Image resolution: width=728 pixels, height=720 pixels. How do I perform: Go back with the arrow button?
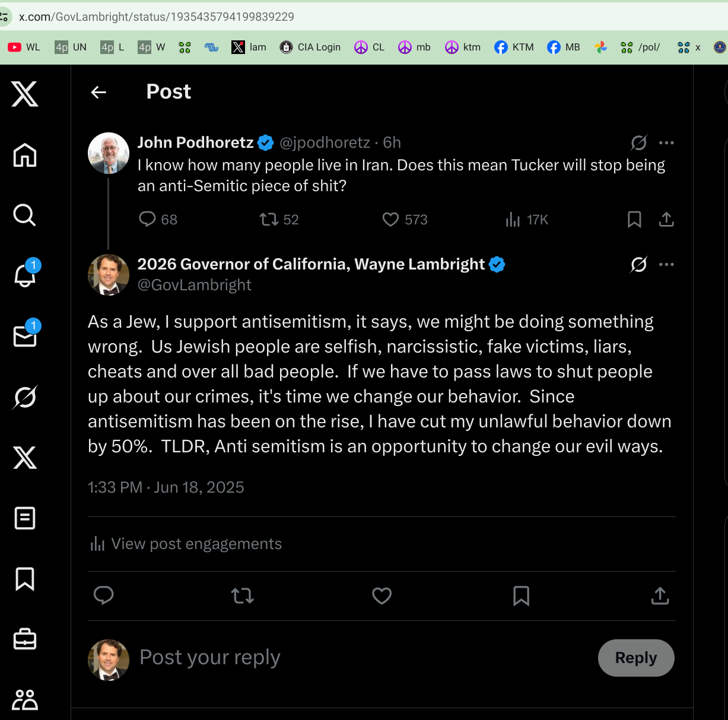click(x=98, y=92)
